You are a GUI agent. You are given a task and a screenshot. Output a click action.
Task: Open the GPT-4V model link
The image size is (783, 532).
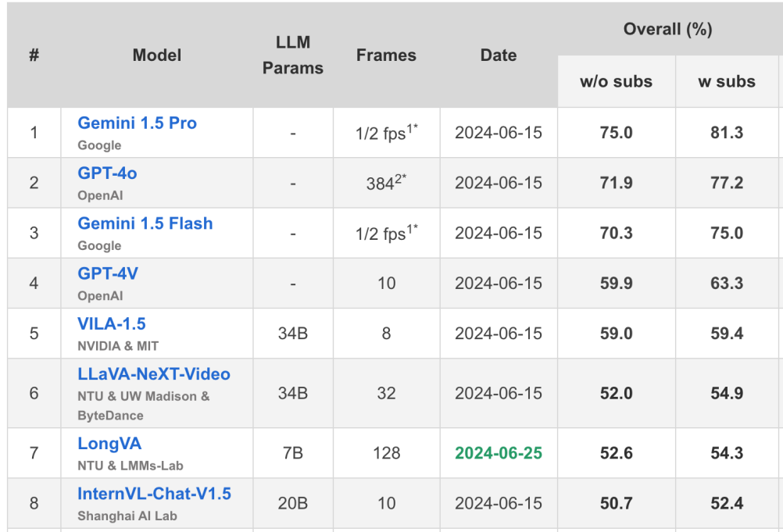point(107,273)
